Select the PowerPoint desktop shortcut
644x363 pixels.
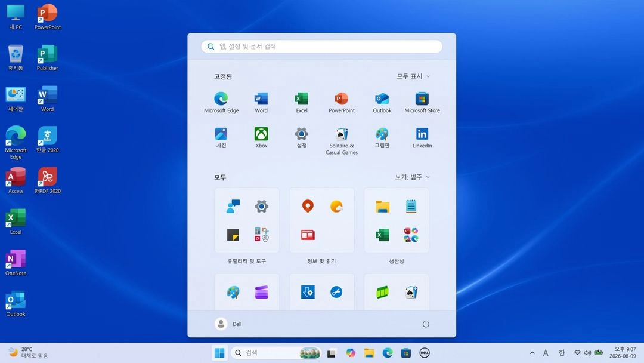coord(48,17)
